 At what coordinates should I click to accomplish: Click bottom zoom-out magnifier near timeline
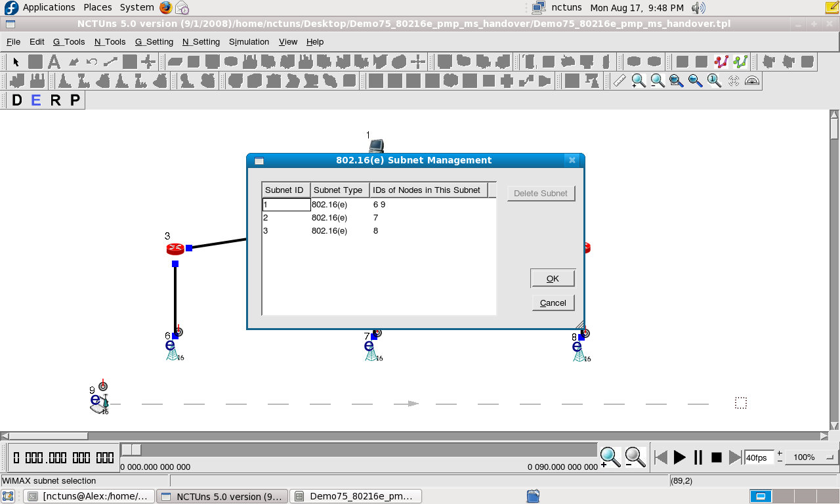tap(635, 457)
